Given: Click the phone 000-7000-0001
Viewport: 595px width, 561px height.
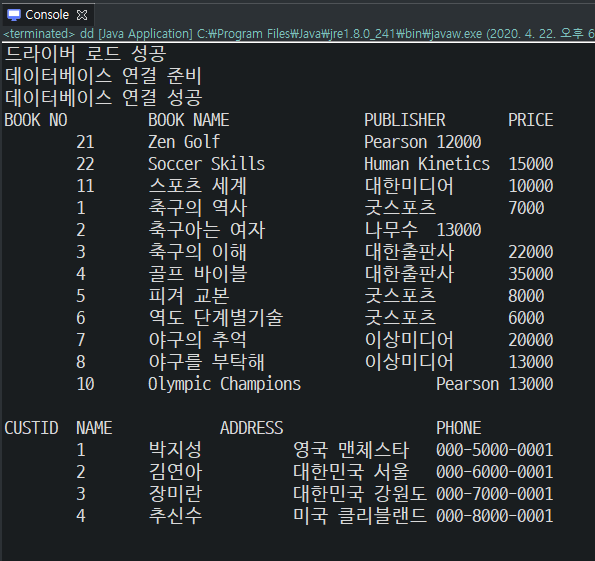Looking at the screenshot, I should pyautogui.click(x=494, y=494).
